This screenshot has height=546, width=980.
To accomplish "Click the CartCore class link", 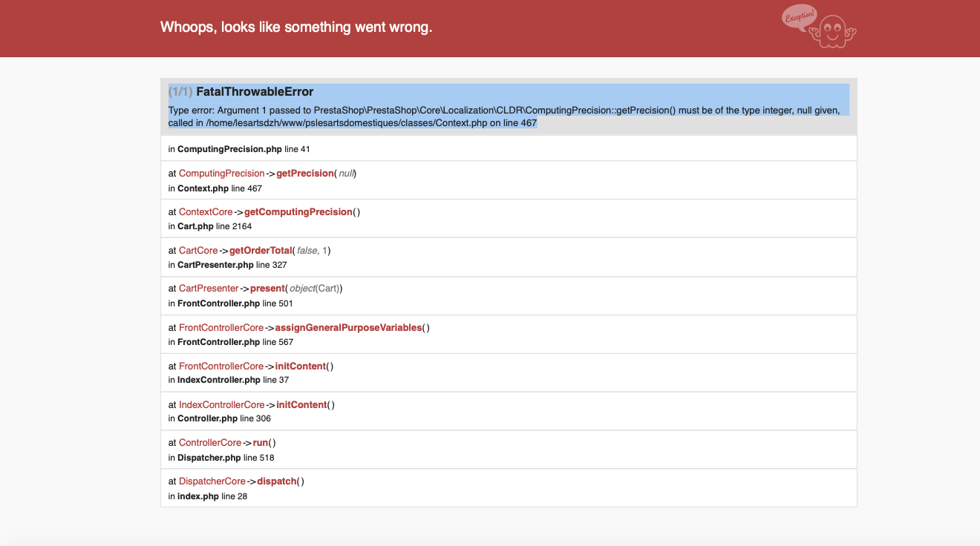I will click(198, 251).
